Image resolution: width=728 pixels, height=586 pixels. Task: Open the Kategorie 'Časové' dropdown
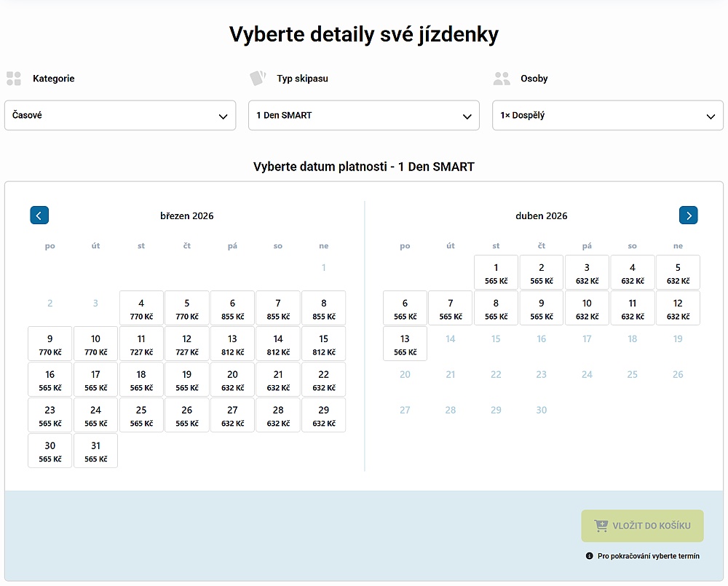[x=120, y=116]
